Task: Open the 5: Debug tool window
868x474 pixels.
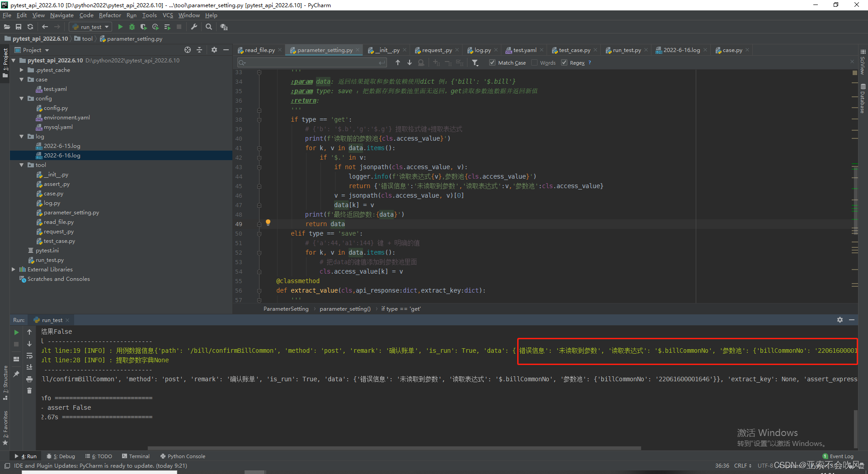Action: [x=61, y=456]
